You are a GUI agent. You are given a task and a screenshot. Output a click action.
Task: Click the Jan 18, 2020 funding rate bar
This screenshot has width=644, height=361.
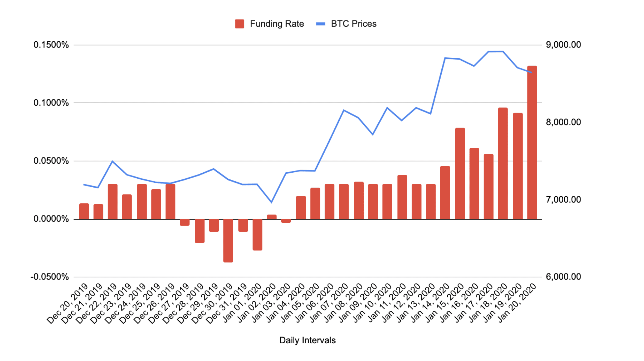503,163
